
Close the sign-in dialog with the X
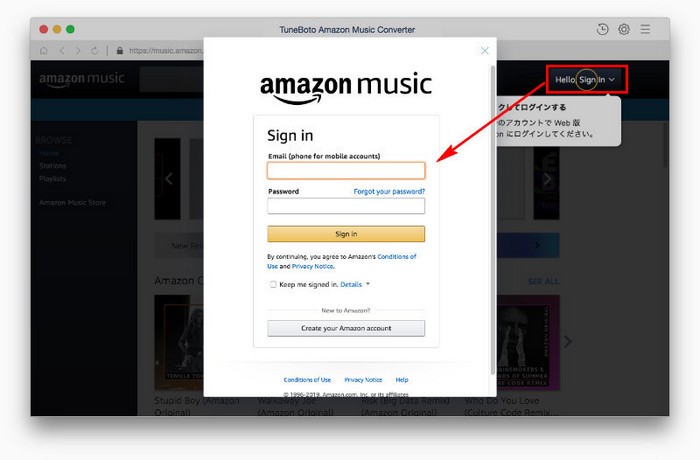(485, 51)
